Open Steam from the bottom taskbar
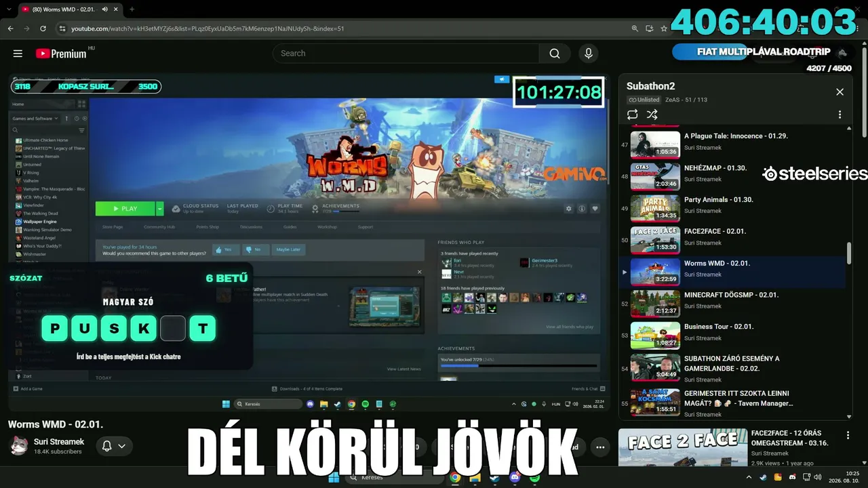The image size is (868, 488). click(x=495, y=477)
